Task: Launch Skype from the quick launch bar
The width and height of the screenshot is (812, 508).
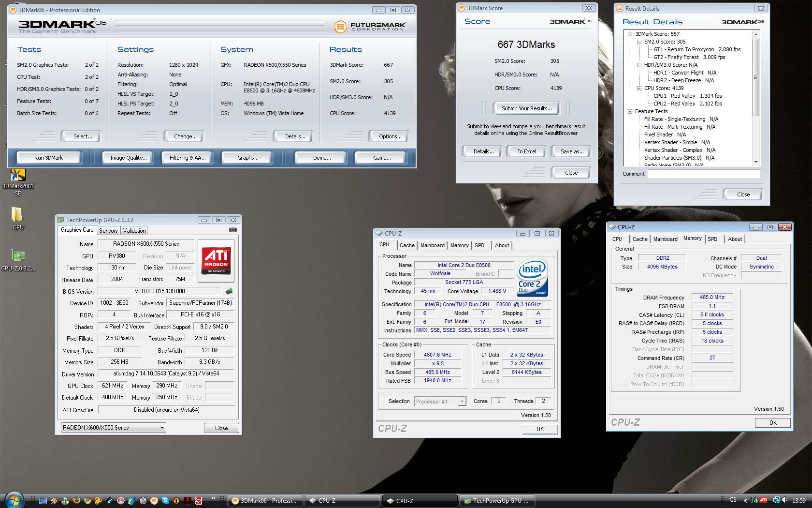Action: pos(165,500)
